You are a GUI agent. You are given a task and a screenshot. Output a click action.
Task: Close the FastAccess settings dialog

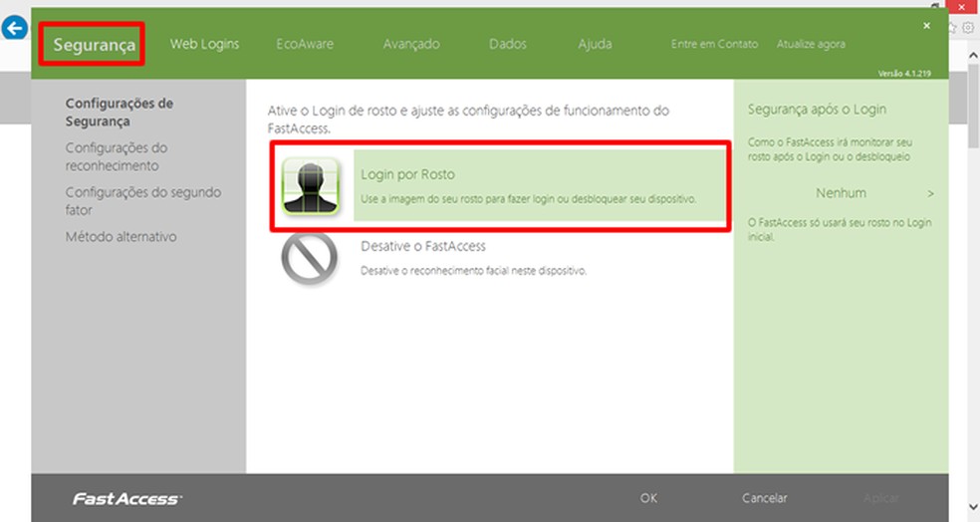point(927,26)
